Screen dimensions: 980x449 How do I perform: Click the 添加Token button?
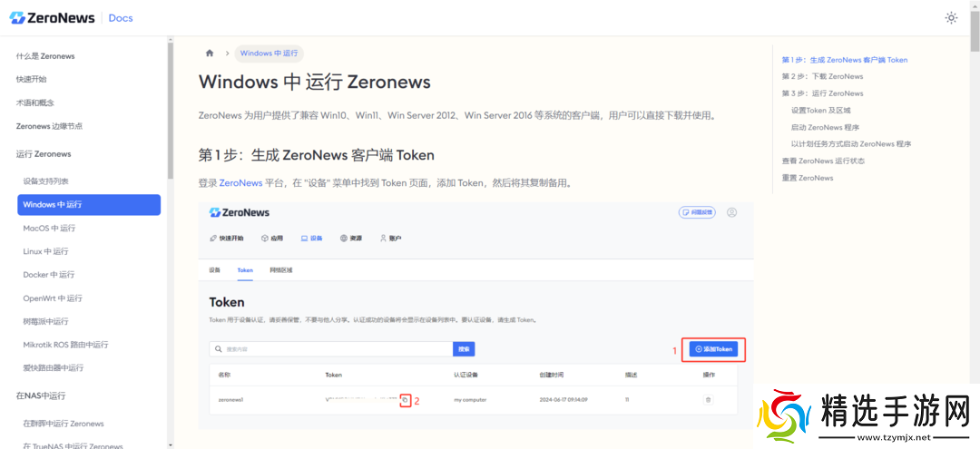[712, 349]
